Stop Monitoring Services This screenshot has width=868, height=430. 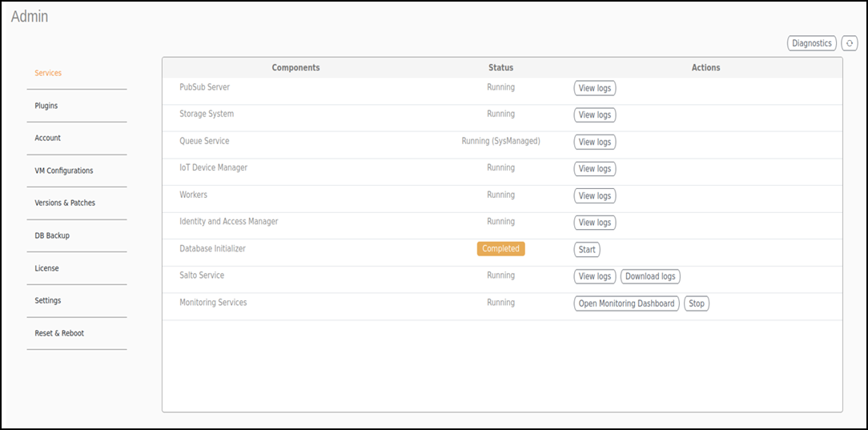(x=697, y=303)
